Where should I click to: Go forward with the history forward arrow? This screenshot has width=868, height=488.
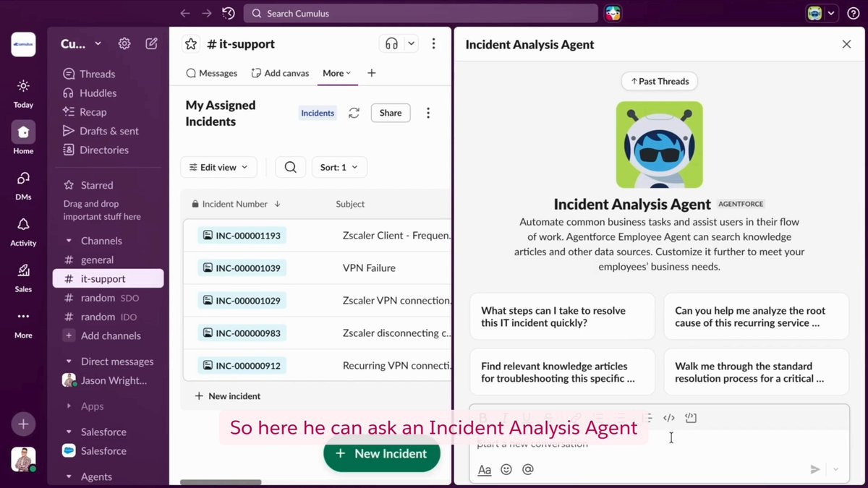click(x=207, y=13)
